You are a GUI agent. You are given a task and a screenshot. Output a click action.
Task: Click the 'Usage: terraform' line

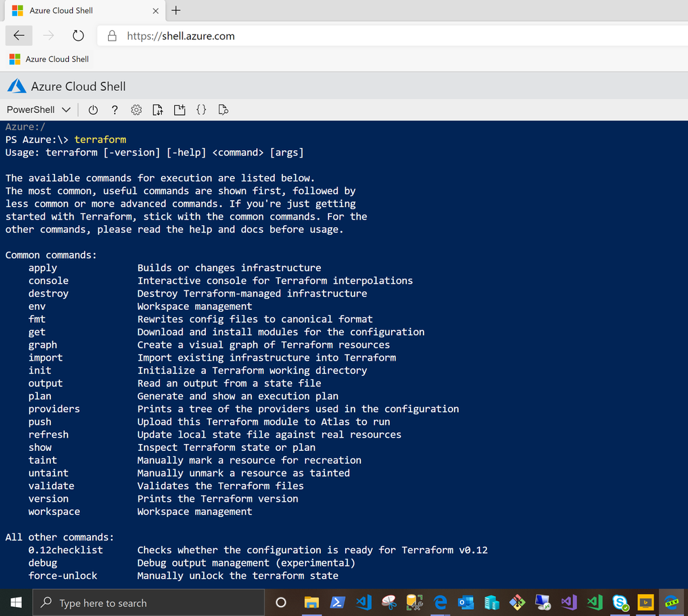154,153
